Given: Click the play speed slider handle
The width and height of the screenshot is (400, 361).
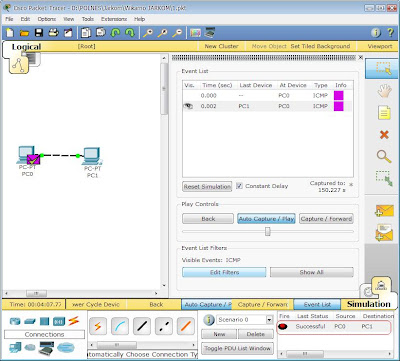Looking at the screenshot, I should pyautogui.click(x=268, y=231).
